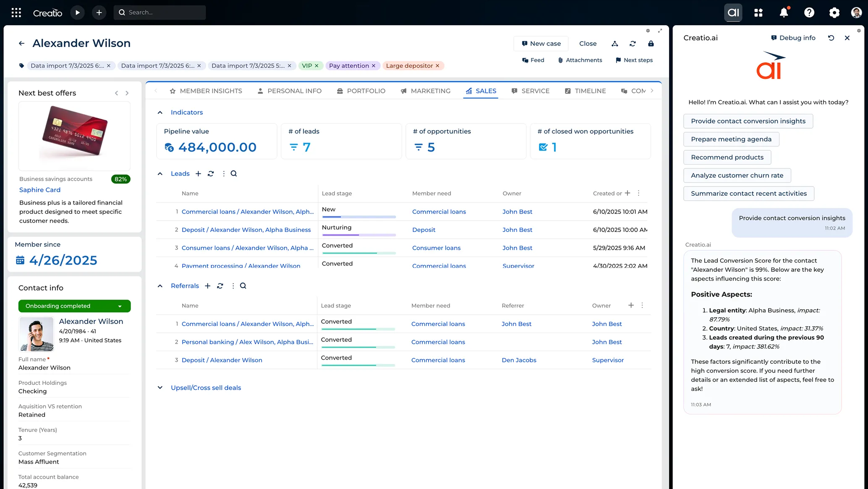Screen dimensions: 868x489
Task: Open page settings via the gear icon
Action: pos(648,30)
